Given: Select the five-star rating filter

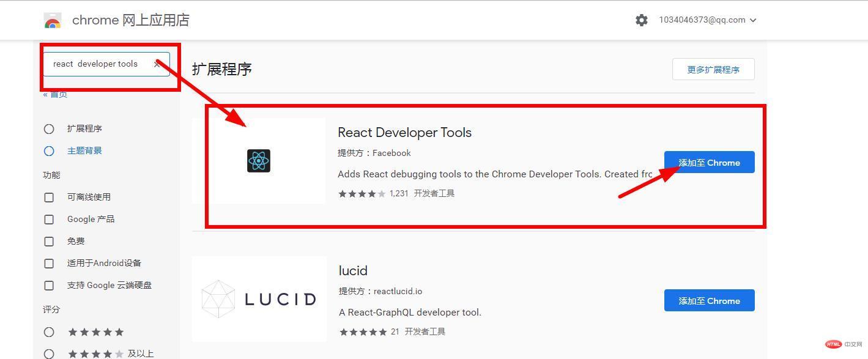Looking at the screenshot, I should 49,332.
